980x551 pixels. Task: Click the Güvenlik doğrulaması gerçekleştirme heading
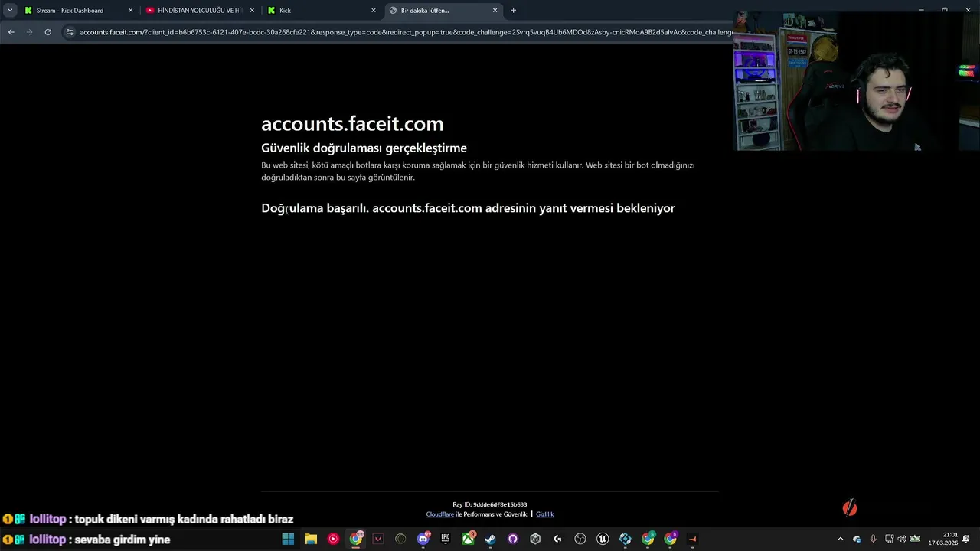click(364, 148)
